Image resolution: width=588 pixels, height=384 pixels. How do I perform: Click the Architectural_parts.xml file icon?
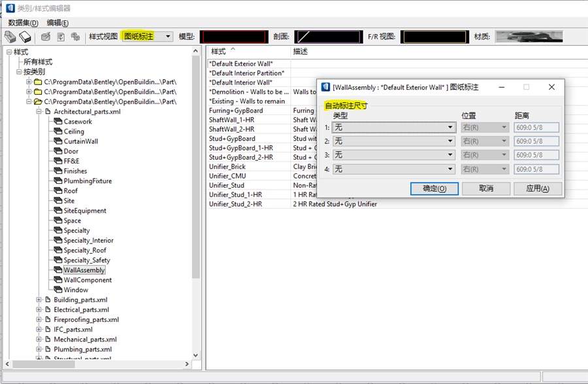(x=48, y=111)
